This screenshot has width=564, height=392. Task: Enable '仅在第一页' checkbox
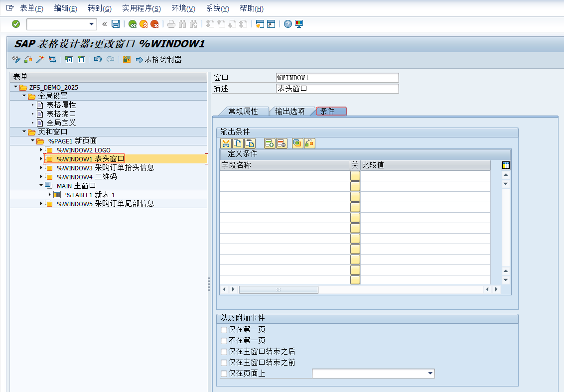(224, 330)
